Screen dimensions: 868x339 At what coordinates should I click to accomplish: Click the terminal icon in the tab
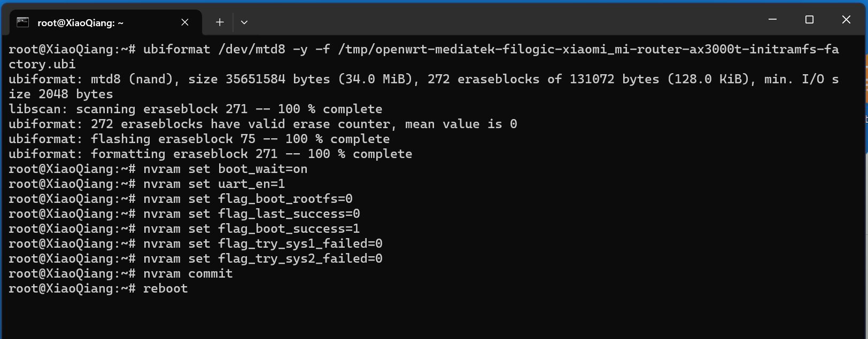coord(22,22)
